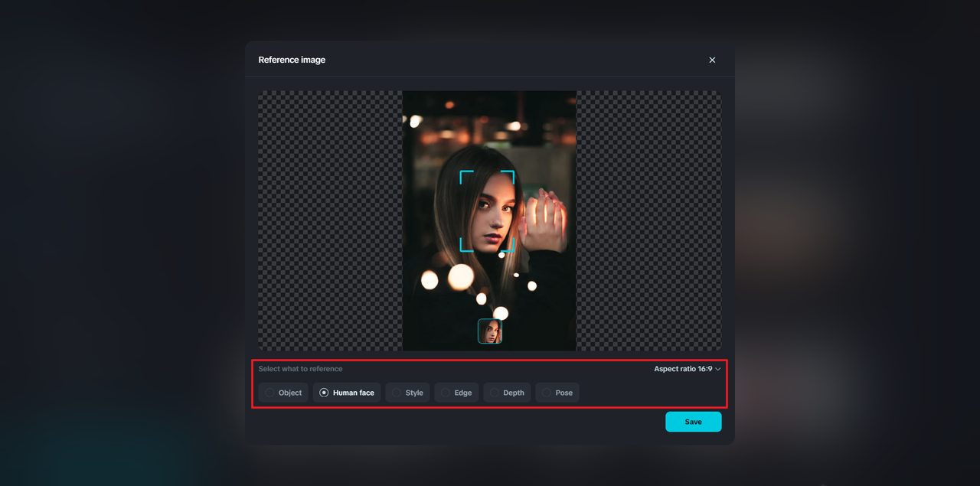Click the cyan face detection frame

(x=487, y=211)
